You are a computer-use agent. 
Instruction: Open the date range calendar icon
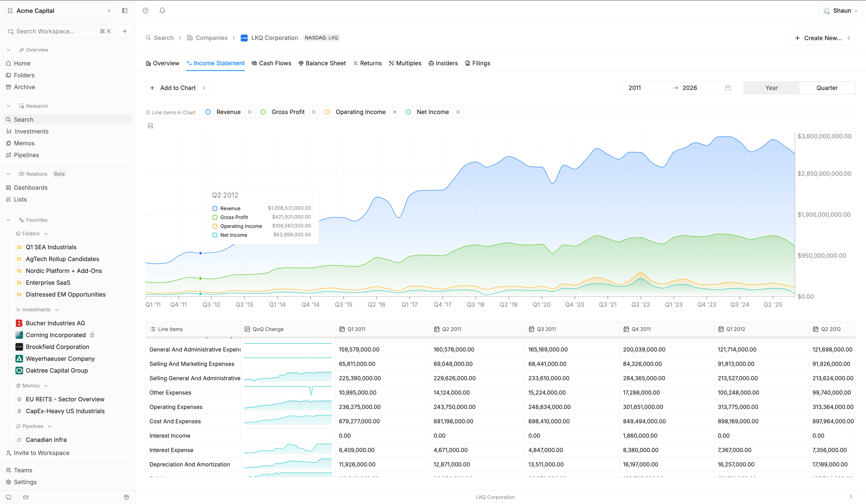(728, 88)
